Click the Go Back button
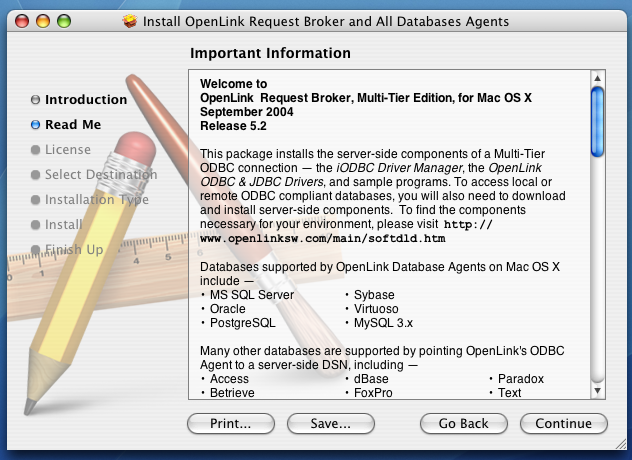Screen dimensions: 632x460 (x=464, y=423)
